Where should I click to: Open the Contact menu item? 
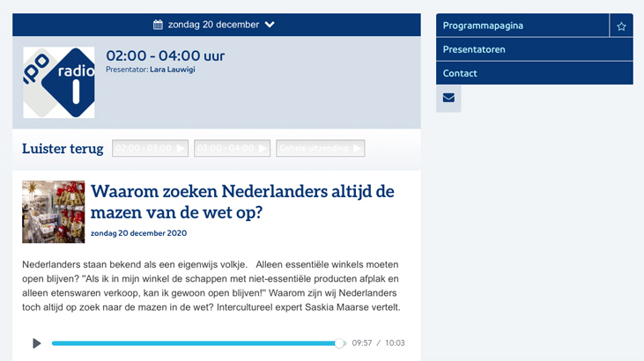tap(535, 73)
